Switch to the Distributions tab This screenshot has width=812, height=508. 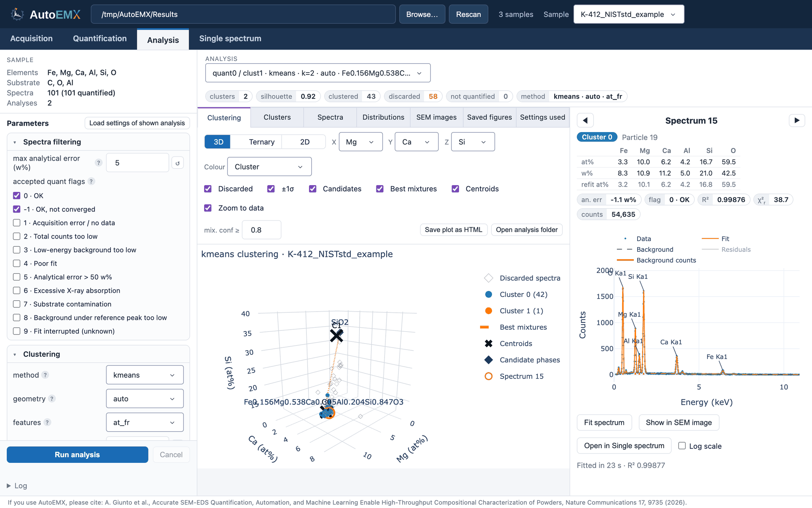tap(383, 117)
